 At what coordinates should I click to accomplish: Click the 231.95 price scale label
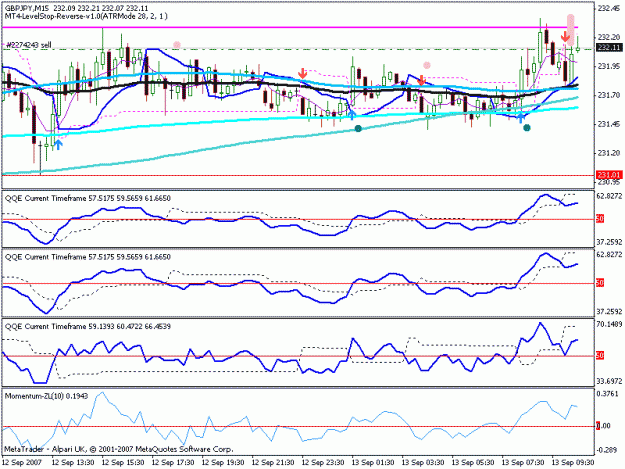tap(609, 66)
